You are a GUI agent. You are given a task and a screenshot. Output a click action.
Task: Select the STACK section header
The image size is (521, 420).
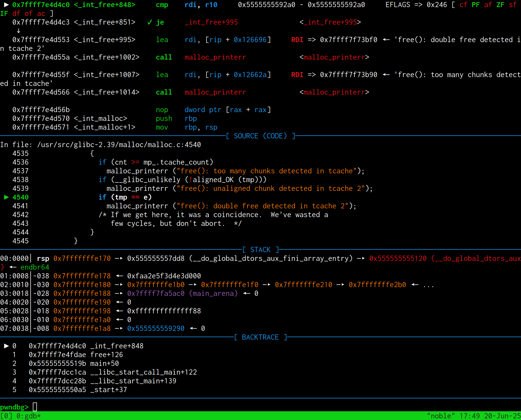pyautogui.click(x=260, y=250)
